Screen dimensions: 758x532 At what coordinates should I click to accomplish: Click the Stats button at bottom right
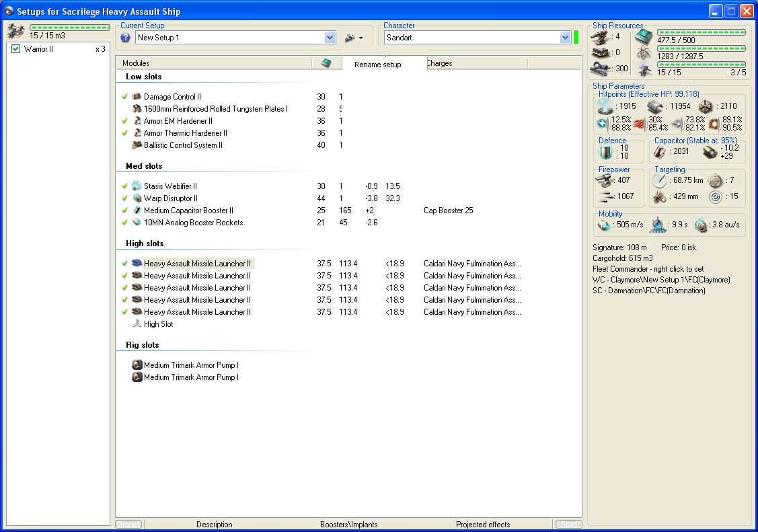(568, 525)
